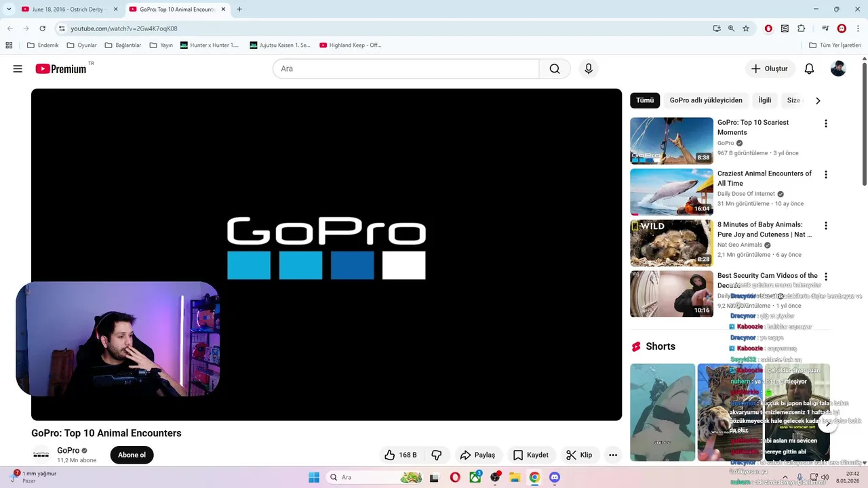Viewport: 868px width, 488px height.
Task: Like the video showing 168 B
Action: tap(401, 455)
